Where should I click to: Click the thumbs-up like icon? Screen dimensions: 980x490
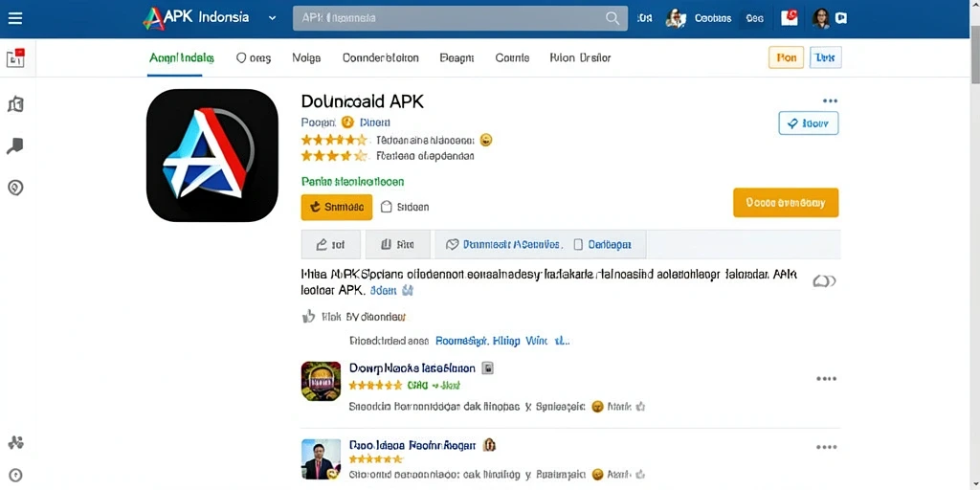(x=308, y=316)
